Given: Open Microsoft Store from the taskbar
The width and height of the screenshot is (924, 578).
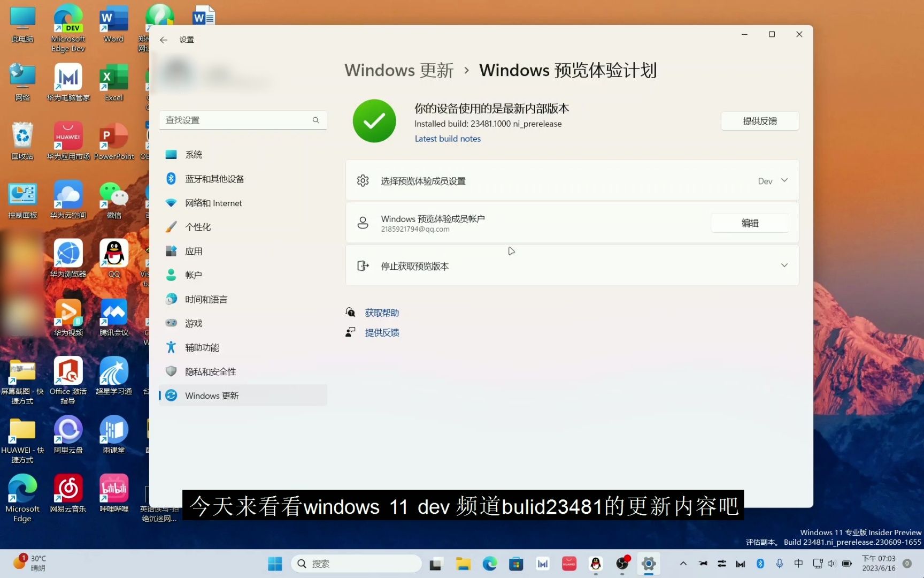Looking at the screenshot, I should point(515,564).
